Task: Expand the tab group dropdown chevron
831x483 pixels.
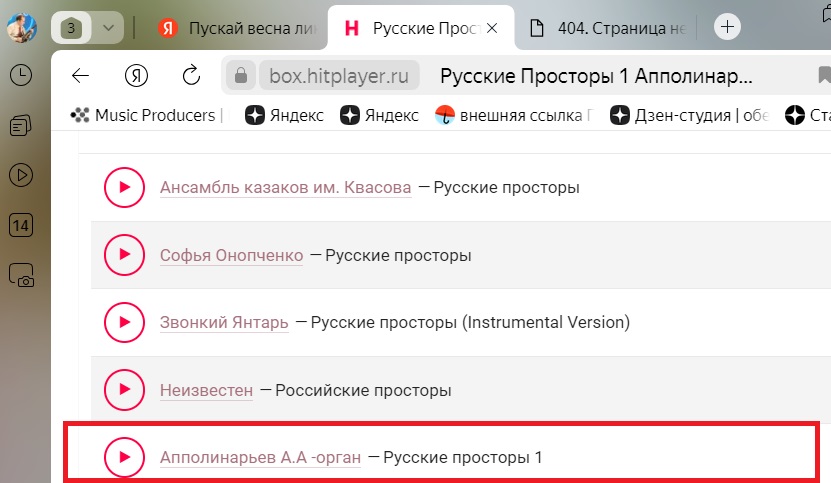Action: (x=109, y=28)
